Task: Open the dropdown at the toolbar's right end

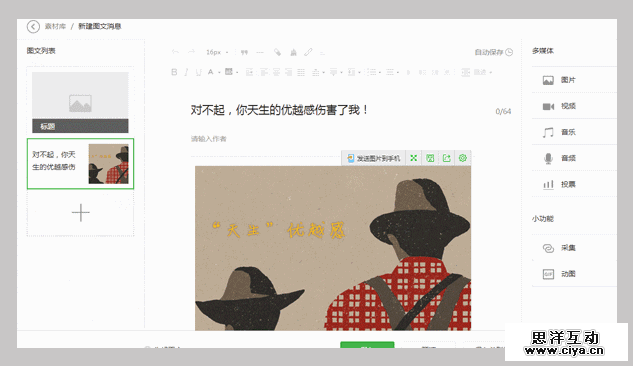Action: (x=490, y=73)
